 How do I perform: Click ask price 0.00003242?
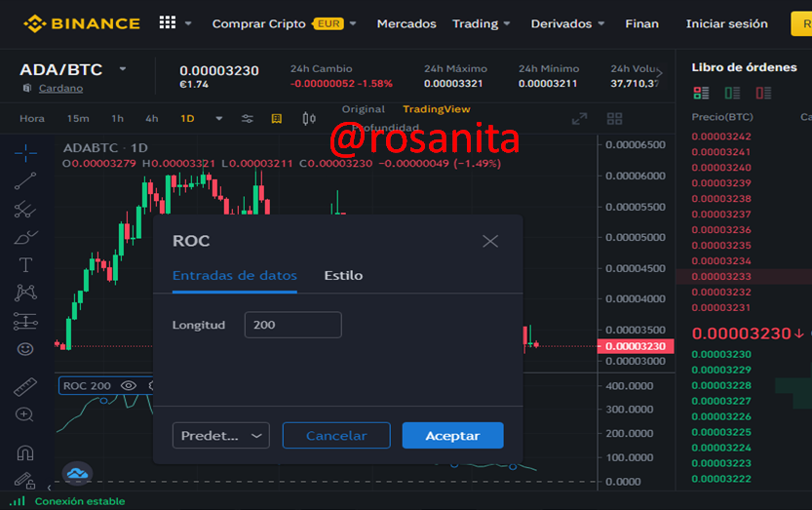click(721, 137)
